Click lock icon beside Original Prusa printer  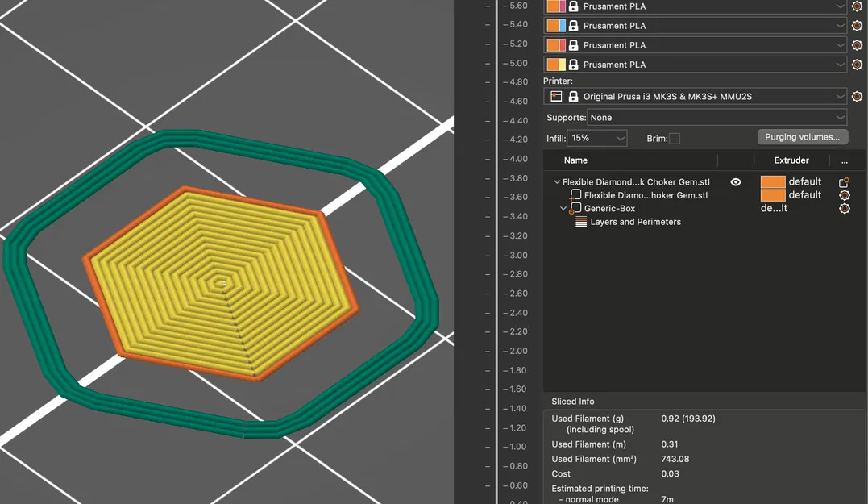tap(574, 97)
